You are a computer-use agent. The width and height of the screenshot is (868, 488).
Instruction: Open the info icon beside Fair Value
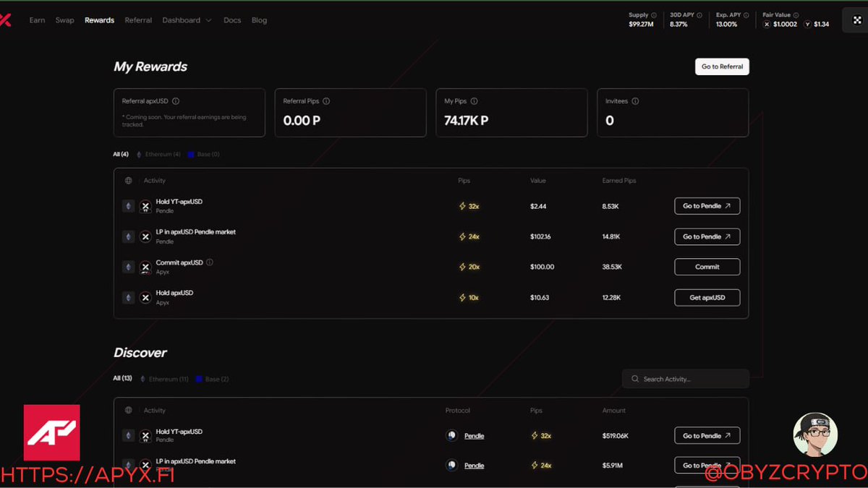796,14
